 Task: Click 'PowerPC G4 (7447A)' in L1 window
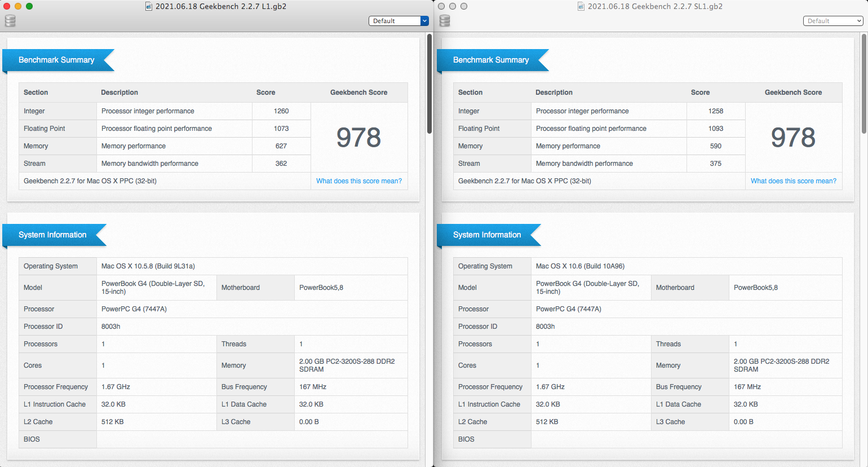coord(134,309)
